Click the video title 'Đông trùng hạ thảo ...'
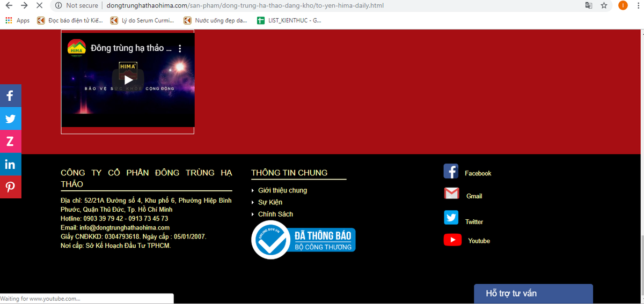Viewport: 644px width, 304px height. click(x=131, y=48)
